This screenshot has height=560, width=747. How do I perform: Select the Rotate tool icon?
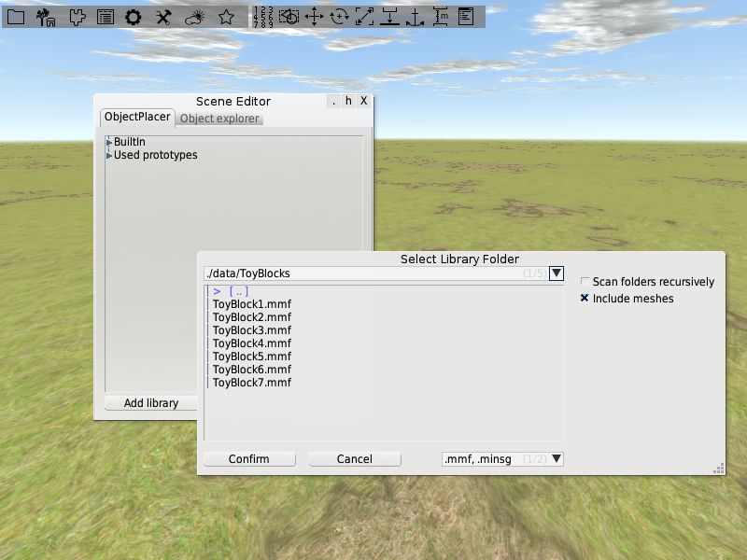tap(338, 15)
